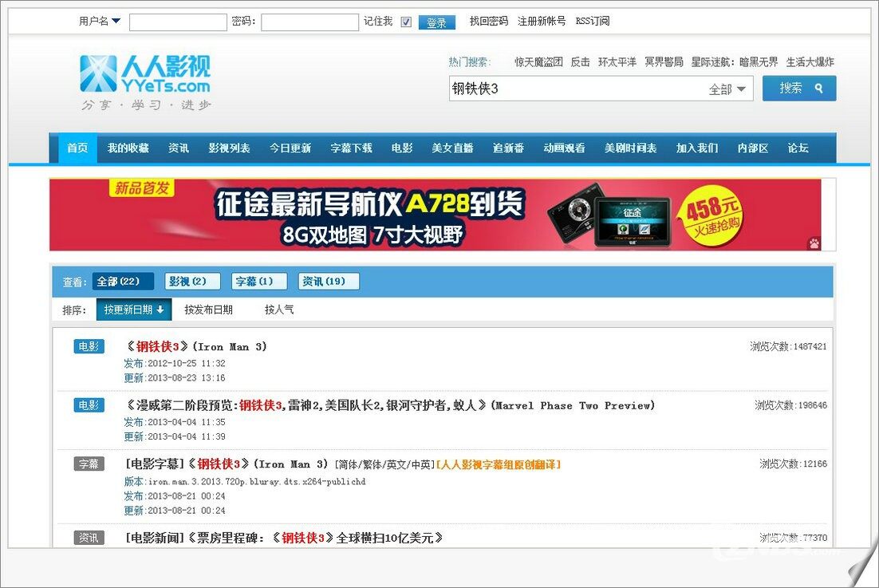Open 内部区 in the nav bar
Screen dimensions: 879x588
coord(753,148)
